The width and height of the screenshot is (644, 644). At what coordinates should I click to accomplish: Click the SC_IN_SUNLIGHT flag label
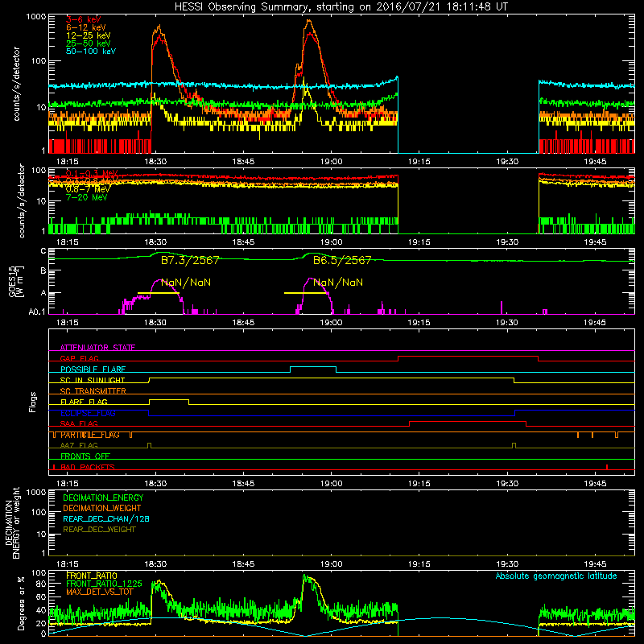pyautogui.click(x=93, y=380)
